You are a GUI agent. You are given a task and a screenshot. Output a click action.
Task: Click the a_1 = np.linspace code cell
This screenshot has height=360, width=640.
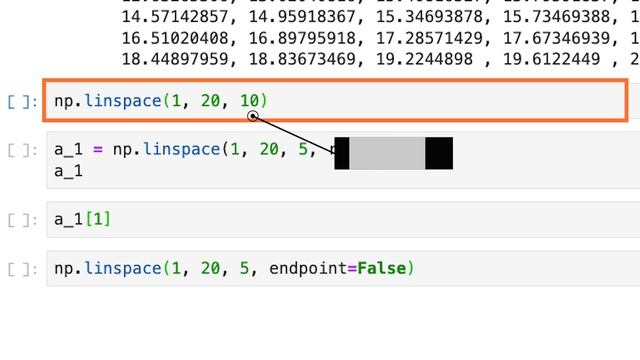(x=343, y=160)
